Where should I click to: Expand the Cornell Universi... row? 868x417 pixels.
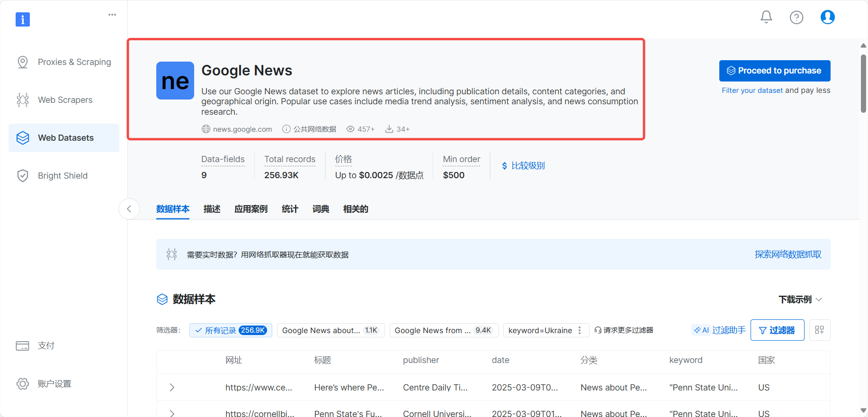coord(172,414)
